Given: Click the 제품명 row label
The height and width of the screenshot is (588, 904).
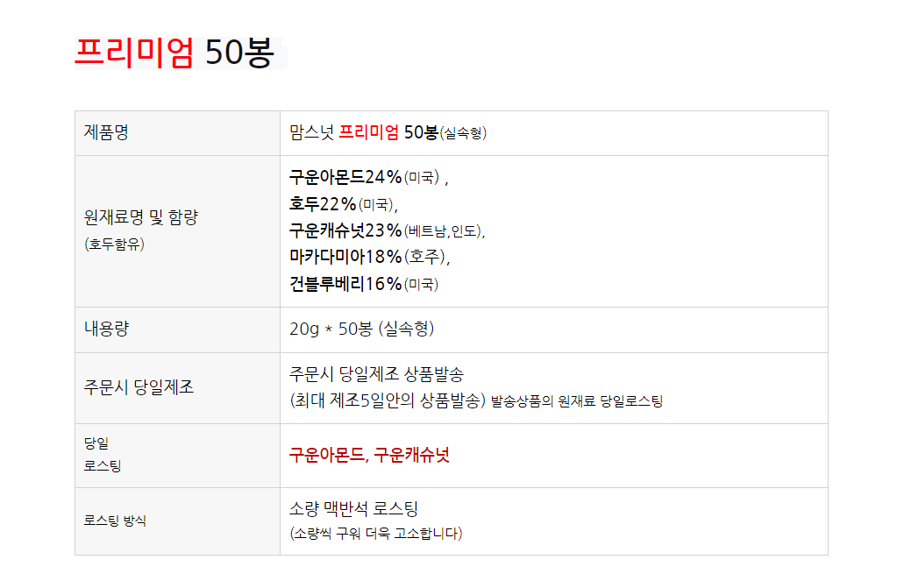Looking at the screenshot, I should click(106, 133).
